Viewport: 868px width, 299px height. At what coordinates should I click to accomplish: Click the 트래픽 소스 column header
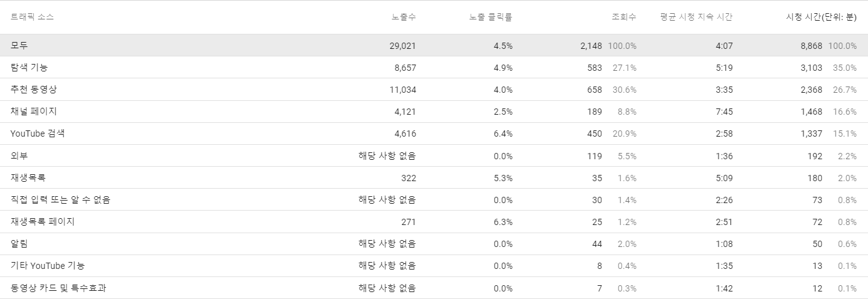[32, 18]
